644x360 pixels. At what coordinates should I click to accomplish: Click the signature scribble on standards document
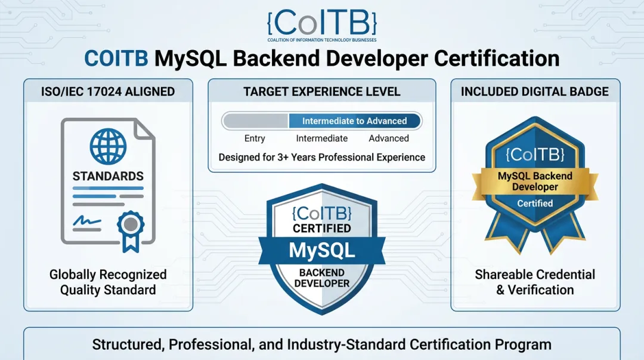(x=86, y=221)
